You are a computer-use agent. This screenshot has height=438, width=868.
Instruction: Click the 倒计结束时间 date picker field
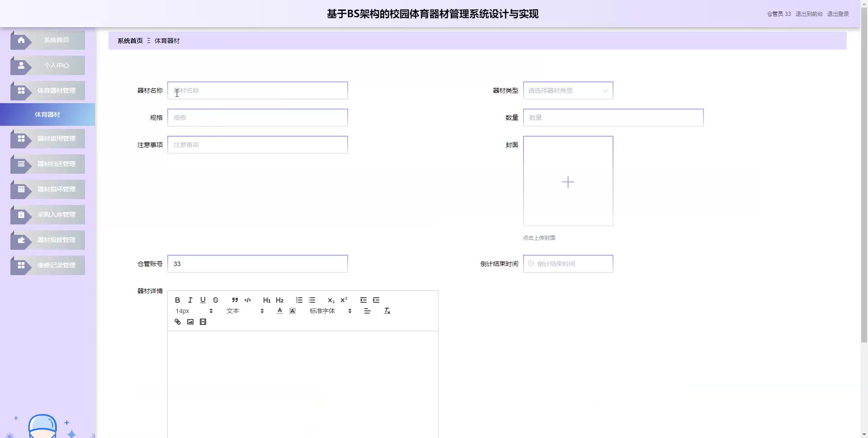(568, 264)
